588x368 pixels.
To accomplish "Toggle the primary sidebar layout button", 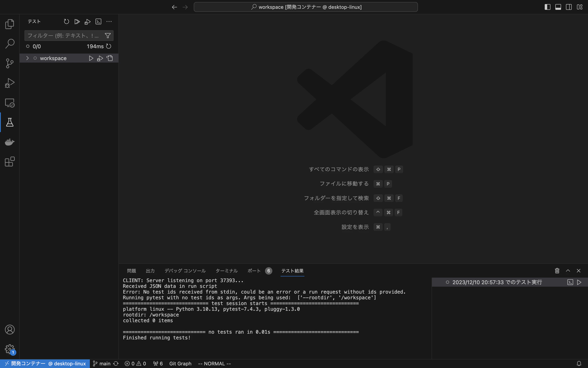I will click(x=547, y=7).
